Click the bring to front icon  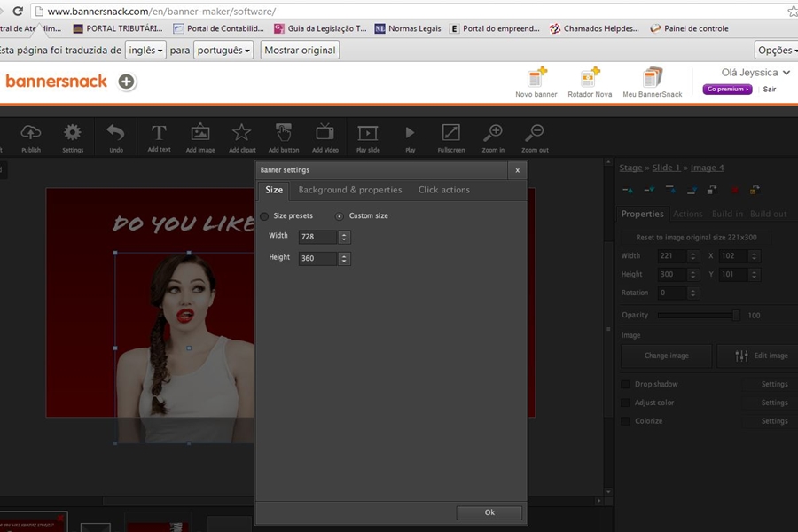coord(670,190)
